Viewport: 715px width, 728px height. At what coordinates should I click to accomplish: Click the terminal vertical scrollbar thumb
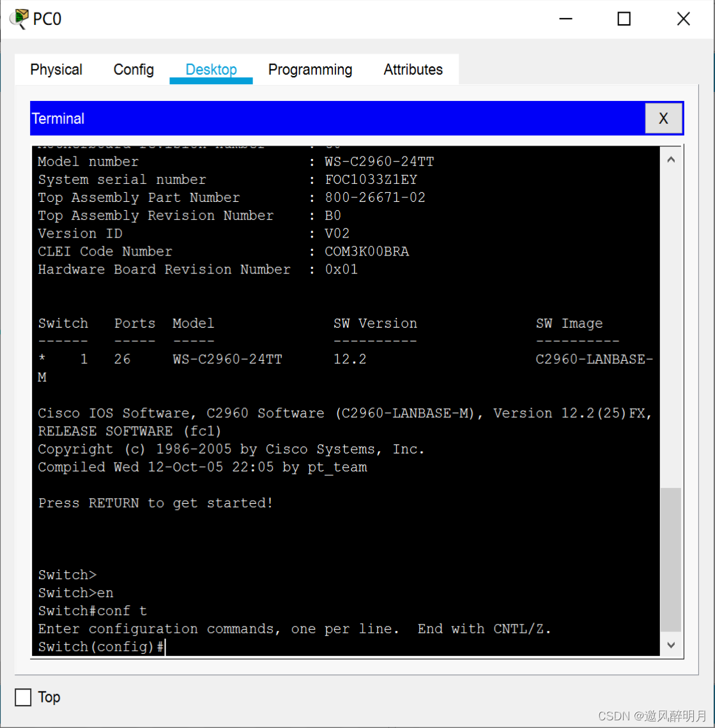tap(671, 559)
